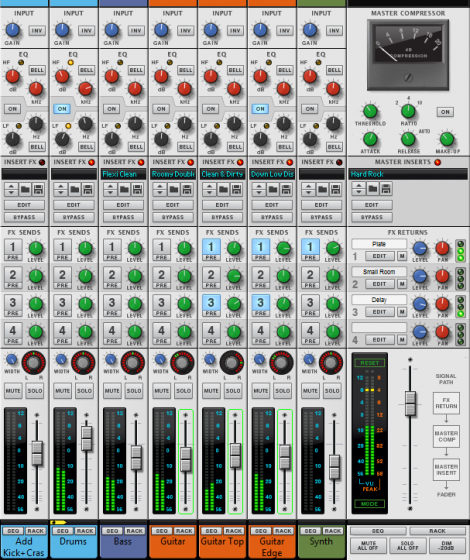Bypass insert FX on Guitar Top channel
Screen dimensions: 470x560
222,217
